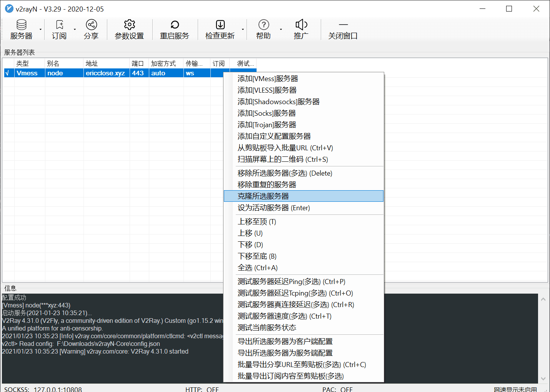Click the ericclose.xyz address cell
This screenshot has height=392, width=550.
click(107, 73)
